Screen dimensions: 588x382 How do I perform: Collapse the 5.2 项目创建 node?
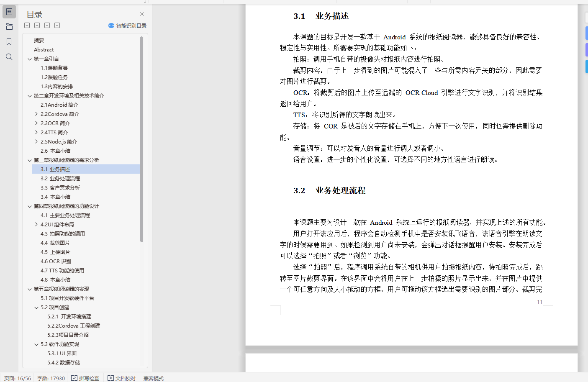point(36,308)
